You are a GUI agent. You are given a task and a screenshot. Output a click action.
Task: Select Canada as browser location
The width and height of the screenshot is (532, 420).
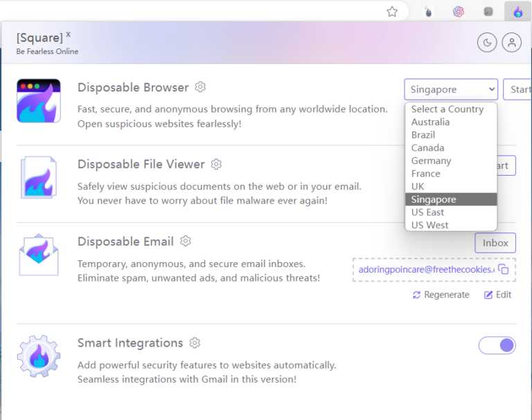click(427, 147)
